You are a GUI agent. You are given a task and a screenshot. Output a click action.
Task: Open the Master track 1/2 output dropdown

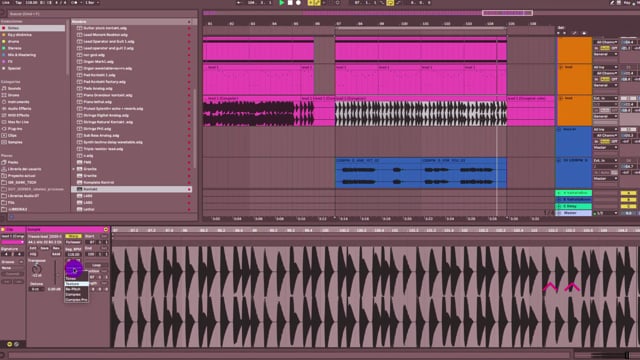(606, 213)
